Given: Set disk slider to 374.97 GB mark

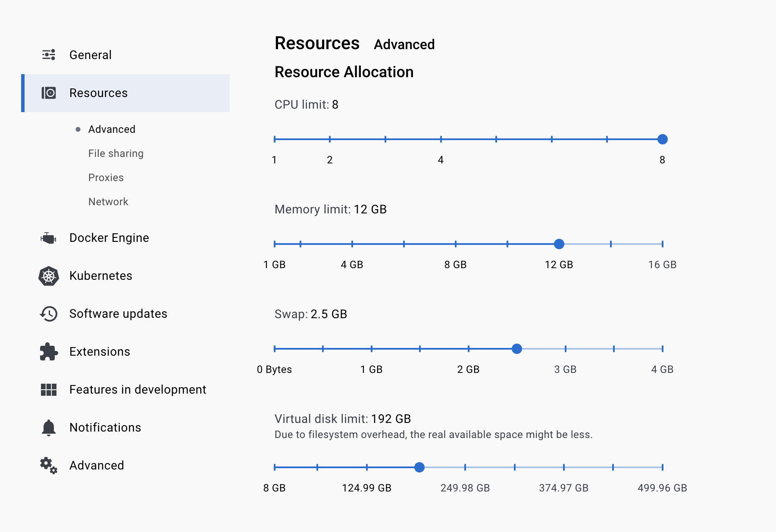Looking at the screenshot, I should [564, 467].
